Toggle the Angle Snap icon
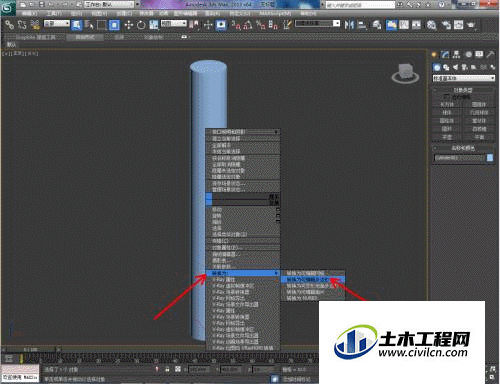Viewport: 500px width, 384px height. (248, 25)
